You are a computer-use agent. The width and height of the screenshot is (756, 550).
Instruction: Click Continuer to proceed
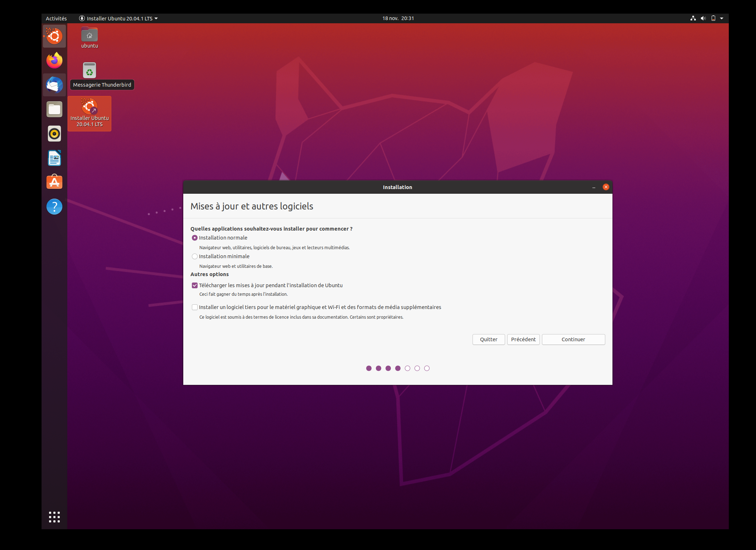tap(573, 339)
